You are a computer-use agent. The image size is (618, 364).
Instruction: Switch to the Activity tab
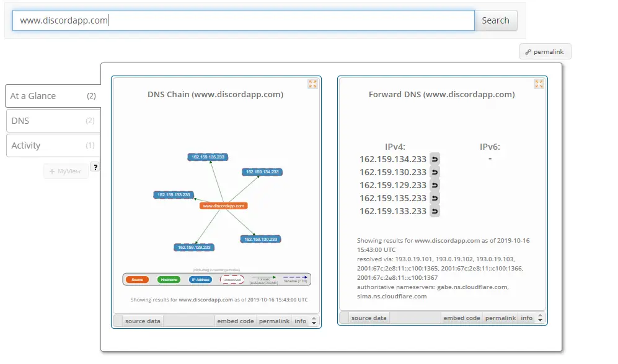pos(53,145)
